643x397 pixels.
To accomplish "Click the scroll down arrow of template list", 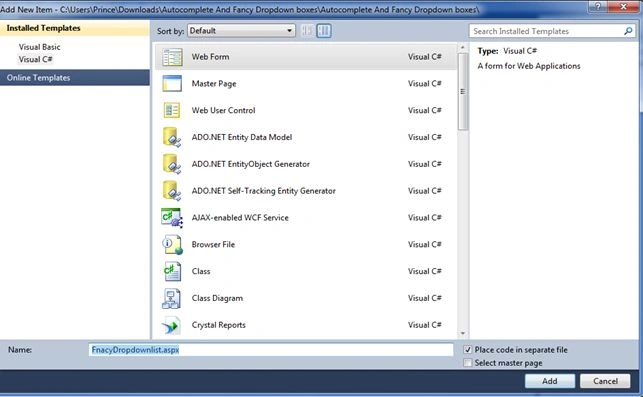I will 463,334.
